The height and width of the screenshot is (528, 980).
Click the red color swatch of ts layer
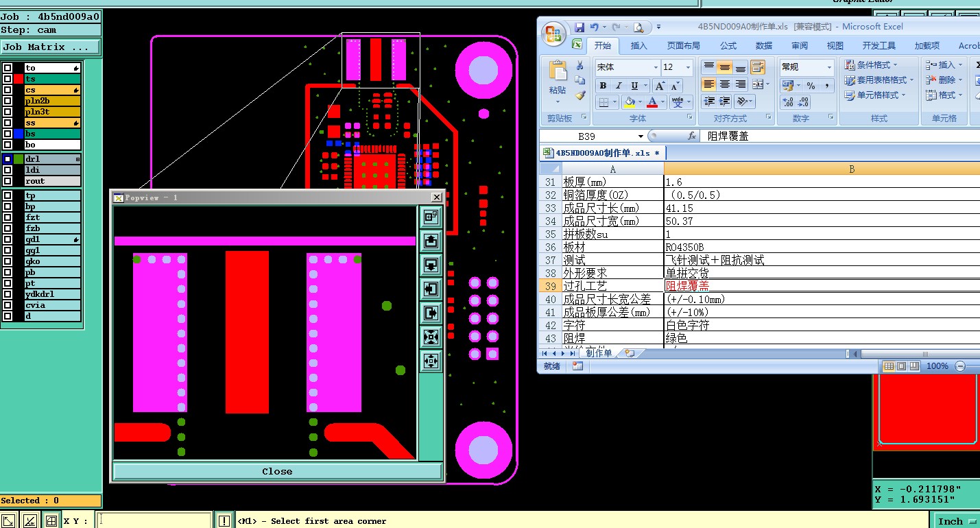(x=19, y=79)
